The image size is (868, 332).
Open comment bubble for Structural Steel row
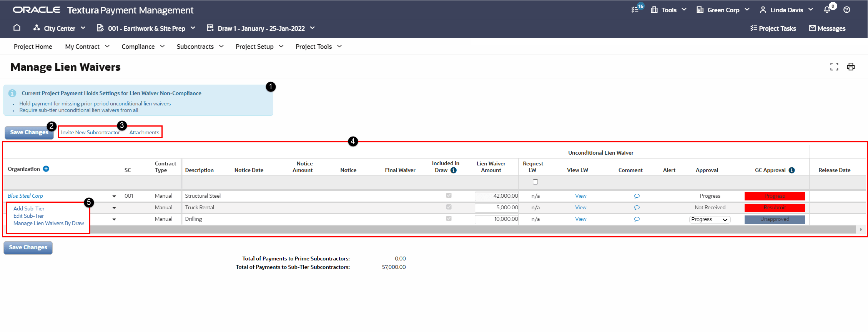(x=637, y=196)
